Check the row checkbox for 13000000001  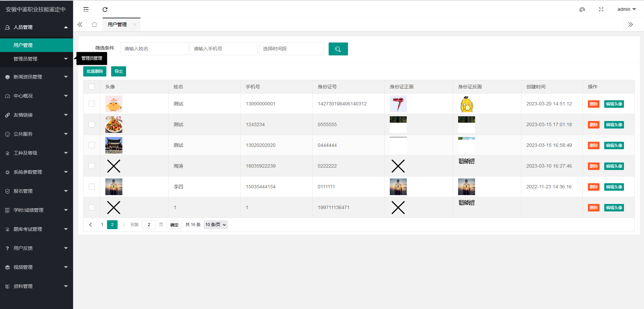tap(92, 104)
